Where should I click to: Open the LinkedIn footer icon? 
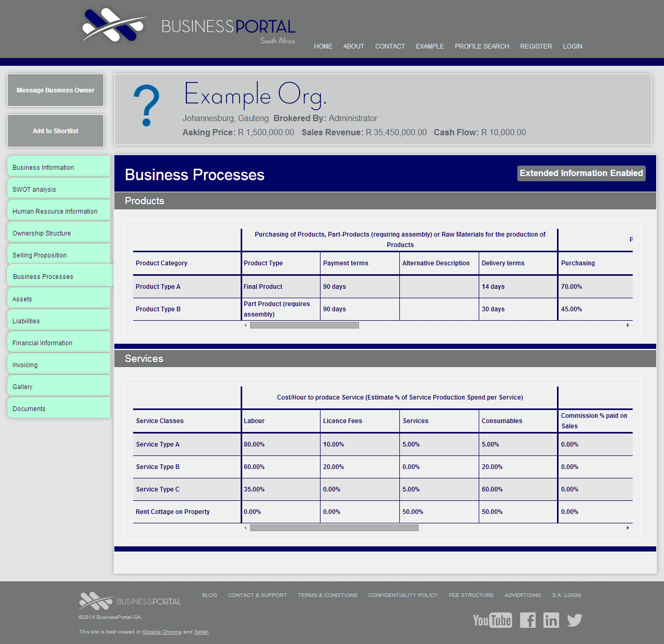pyautogui.click(x=551, y=620)
